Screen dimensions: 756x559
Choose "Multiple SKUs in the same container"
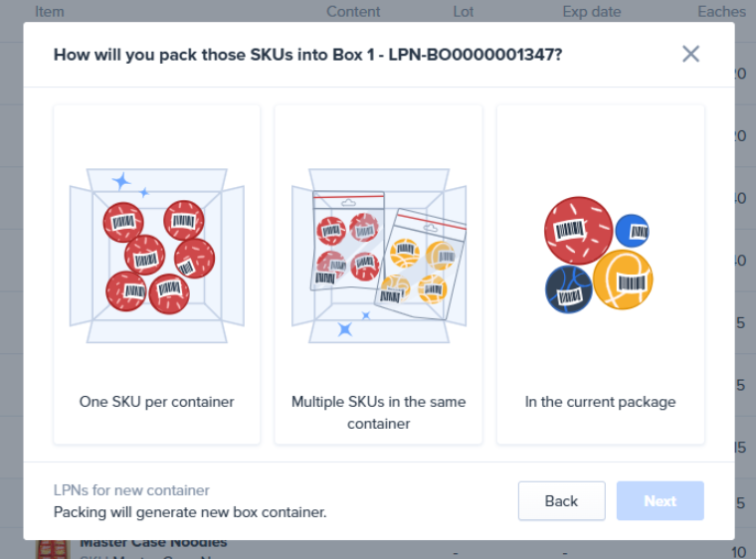(378, 413)
